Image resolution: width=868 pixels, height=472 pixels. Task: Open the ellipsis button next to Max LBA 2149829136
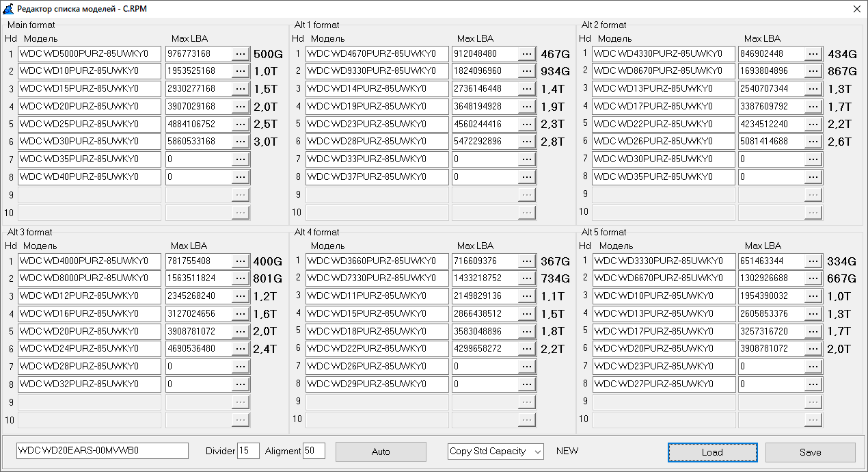[527, 296]
